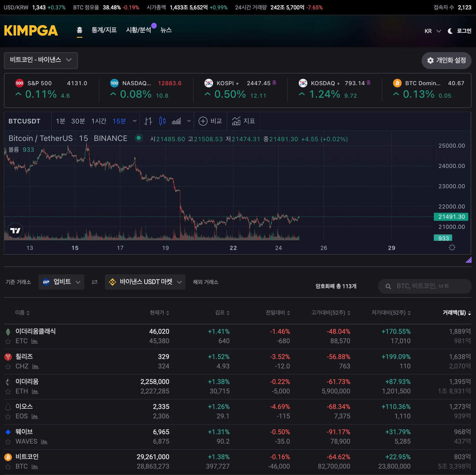Click the 21491.30 price label on axis
The width and height of the screenshot is (476, 475).
(x=451, y=216)
